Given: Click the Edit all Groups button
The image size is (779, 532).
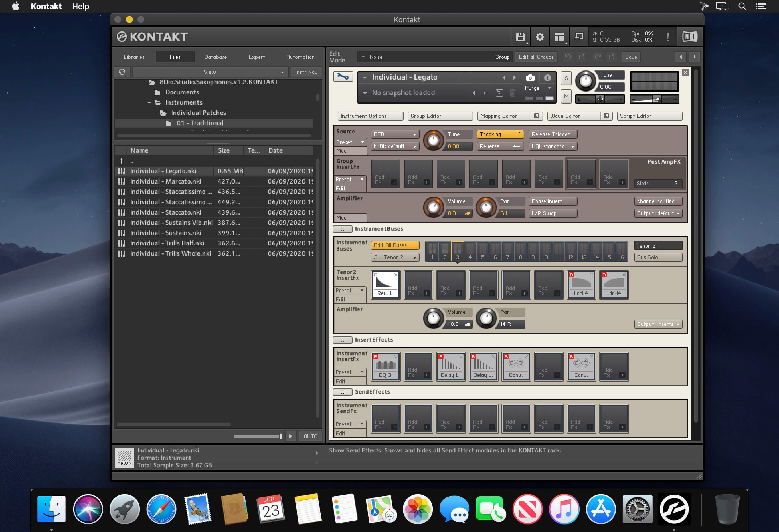Looking at the screenshot, I should click(x=536, y=57).
